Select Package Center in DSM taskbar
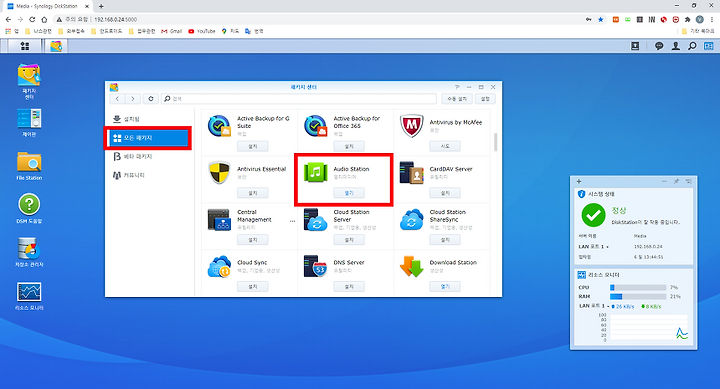 56,46
